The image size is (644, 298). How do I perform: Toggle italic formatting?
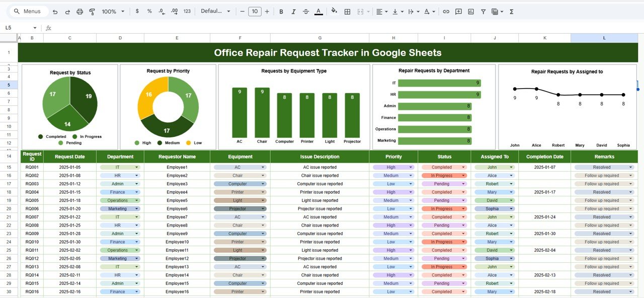293,11
